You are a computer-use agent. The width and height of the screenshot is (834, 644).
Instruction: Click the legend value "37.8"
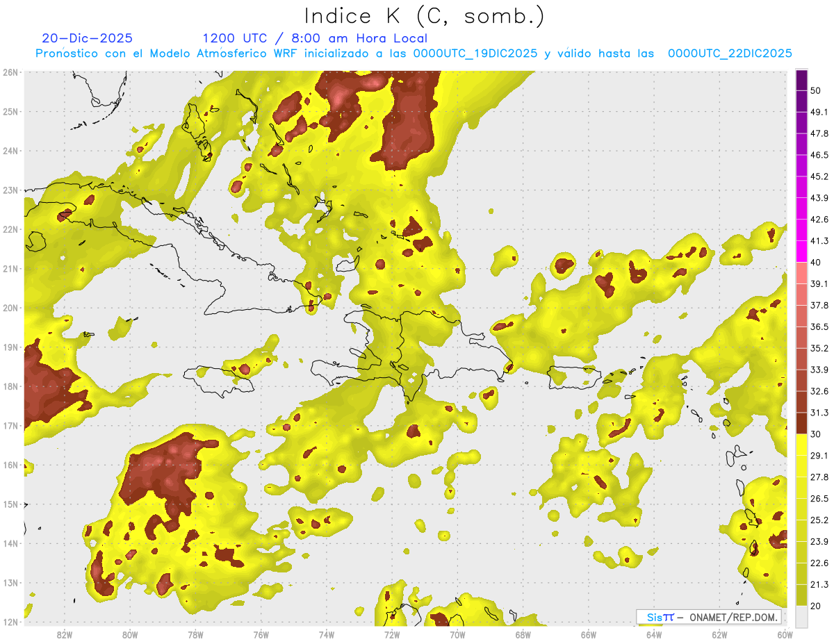point(819,305)
